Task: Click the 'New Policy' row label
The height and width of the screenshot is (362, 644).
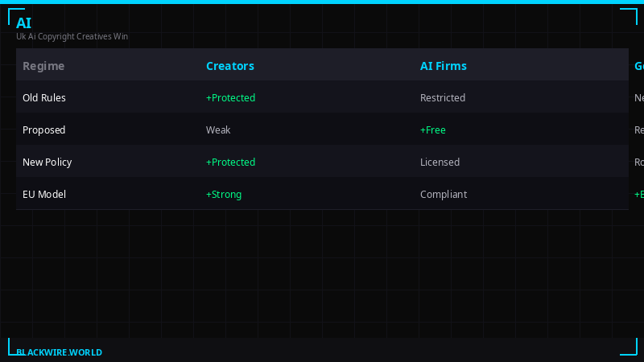Action: click(x=47, y=162)
